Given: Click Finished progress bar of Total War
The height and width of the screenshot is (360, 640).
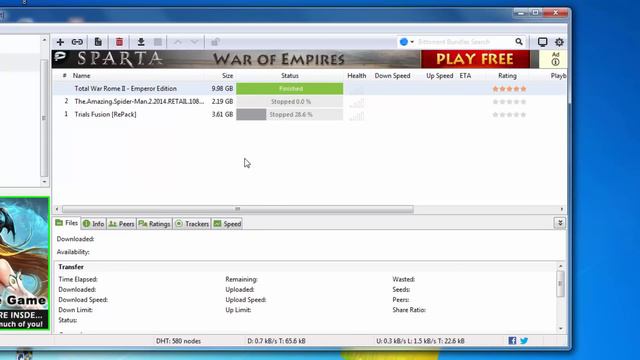Looking at the screenshot, I should point(290,89).
